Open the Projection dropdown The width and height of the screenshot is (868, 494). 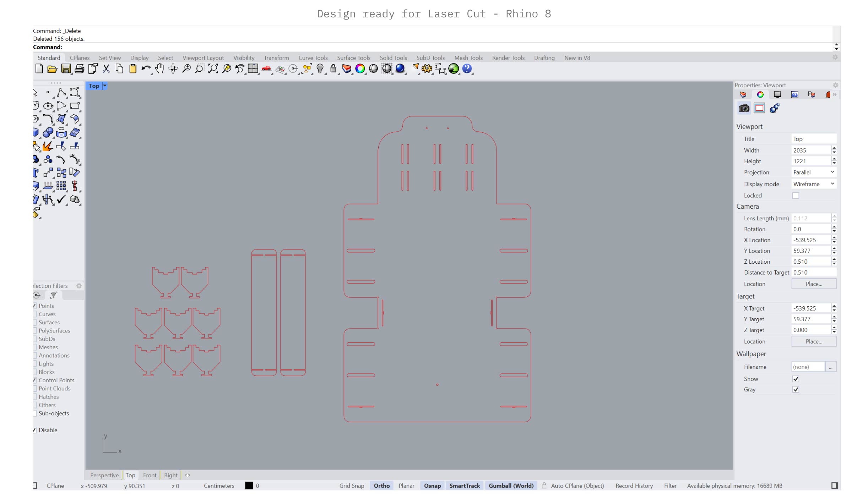click(x=813, y=172)
